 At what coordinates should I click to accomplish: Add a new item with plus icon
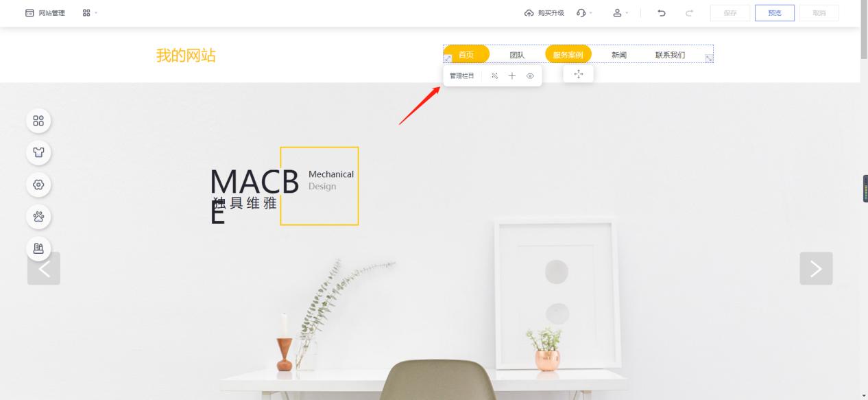coord(512,75)
